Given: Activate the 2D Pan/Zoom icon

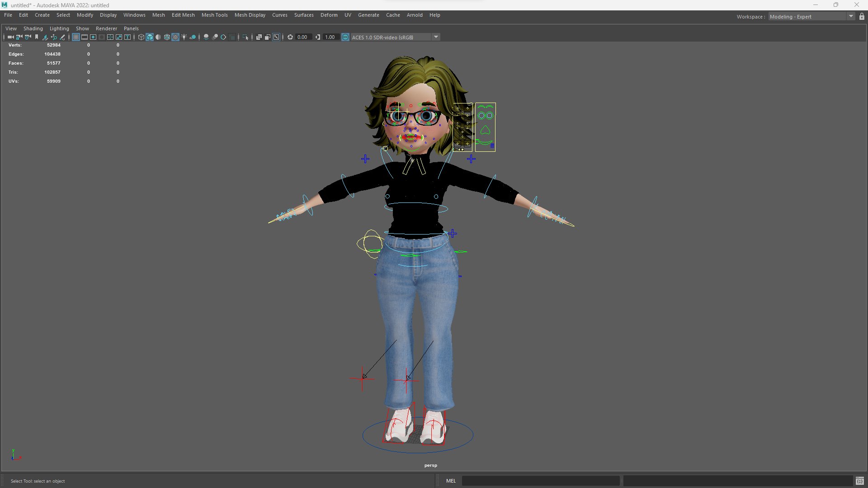Looking at the screenshot, I should click(54, 37).
